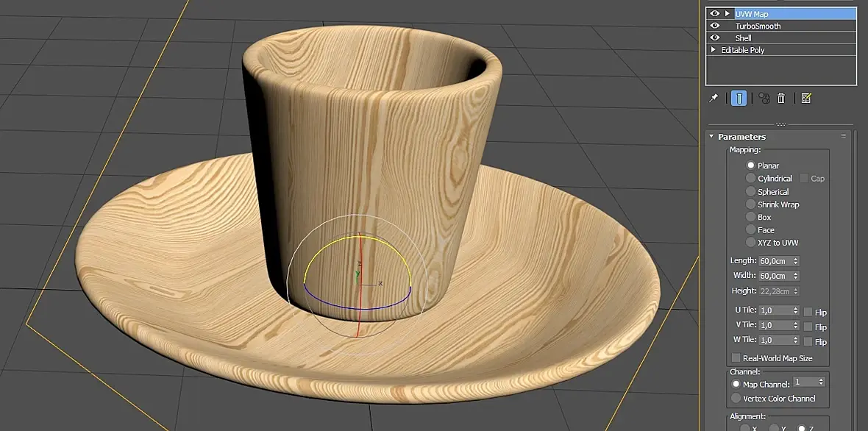Toggle Shell modifier visibility eye

tap(715, 38)
